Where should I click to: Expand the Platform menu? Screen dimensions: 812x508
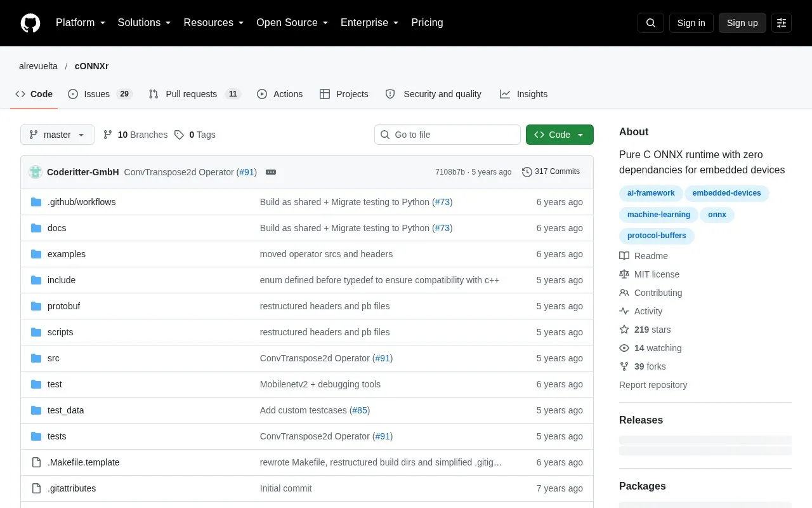81,23
